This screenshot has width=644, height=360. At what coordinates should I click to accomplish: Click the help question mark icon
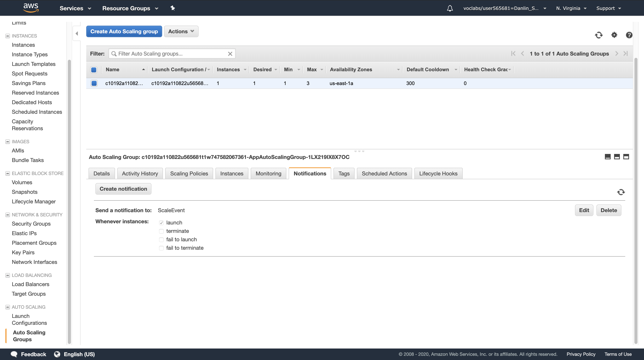pos(629,35)
